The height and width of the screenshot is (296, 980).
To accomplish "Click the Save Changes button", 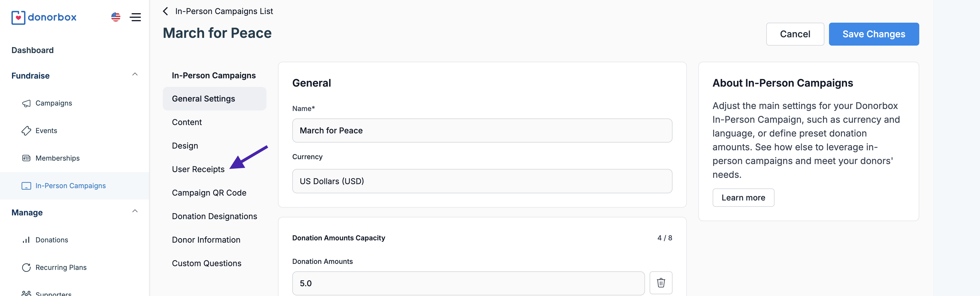I will 874,34.
